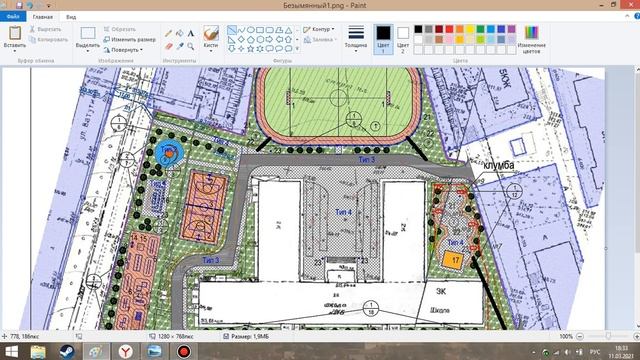Select the Right arrow shape
640x360 pixels.
[x=269, y=40]
